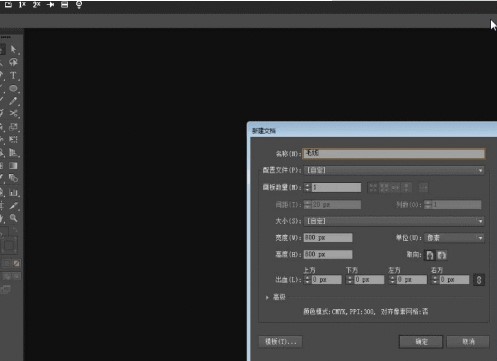The width and height of the screenshot is (497, 361).
Task: Select the Slice tool
Action: tap(13, 205)
